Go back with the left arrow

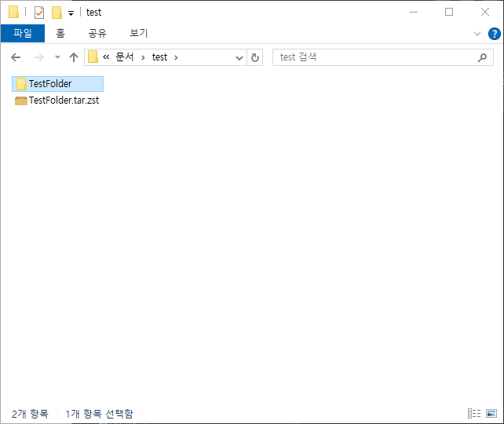coord(16,57)
